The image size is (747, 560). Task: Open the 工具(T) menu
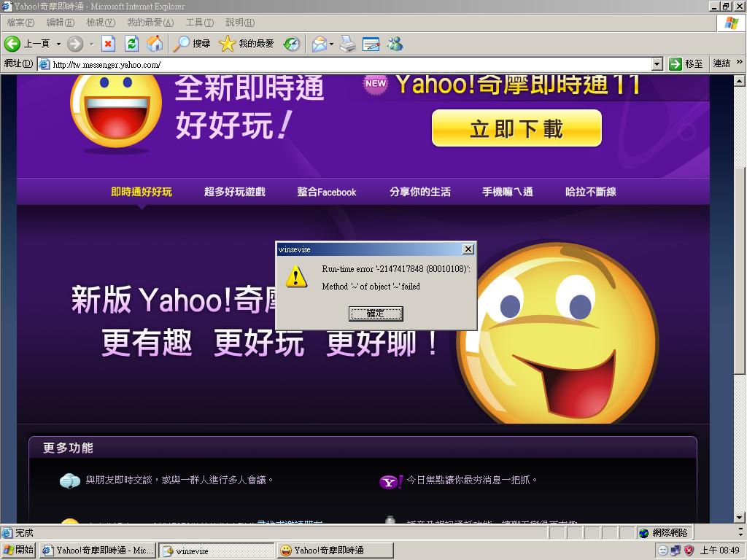pyautogui.click(x=200, y=23)
